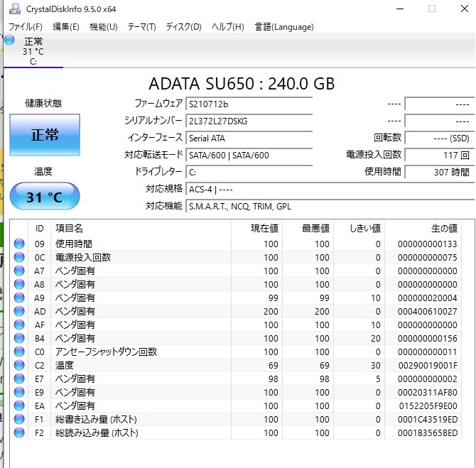This screenshot has width=476, height=468.
Task: Open the テーマ(T) menu
Action: [x=142, y=27]
